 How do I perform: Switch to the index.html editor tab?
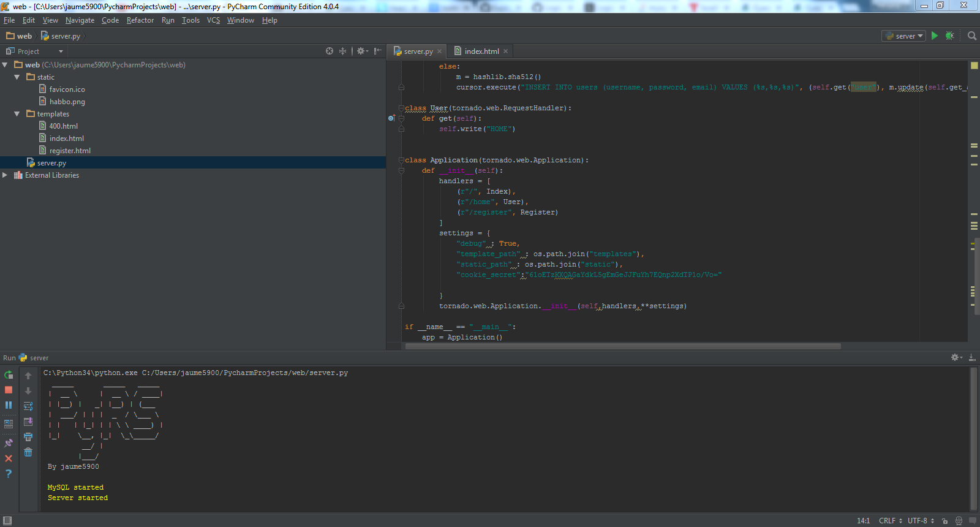[481, 51]
